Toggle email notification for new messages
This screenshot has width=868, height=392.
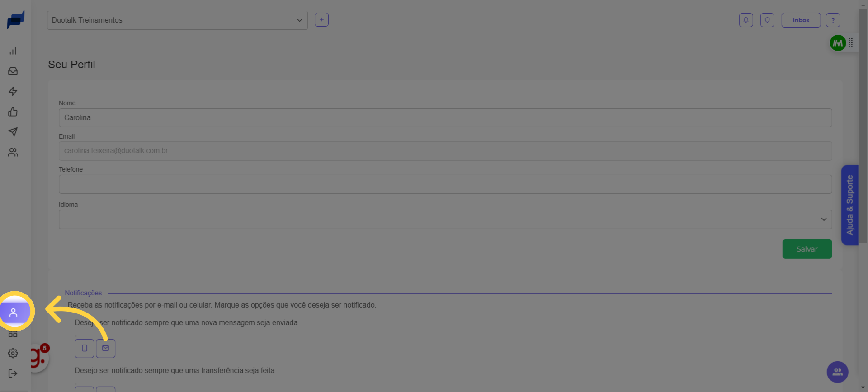pyautogui.click(x=106, y=348)
